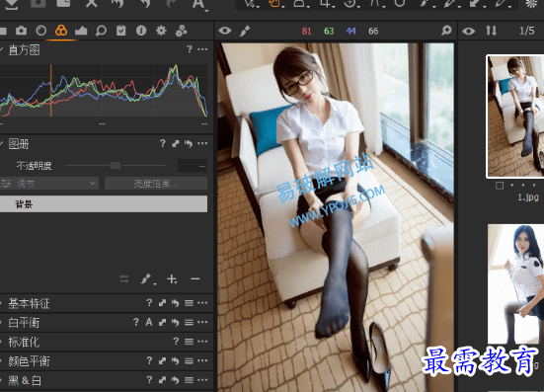
Task: Click the Import images down-arrow icon
Action: coord(12,4)
